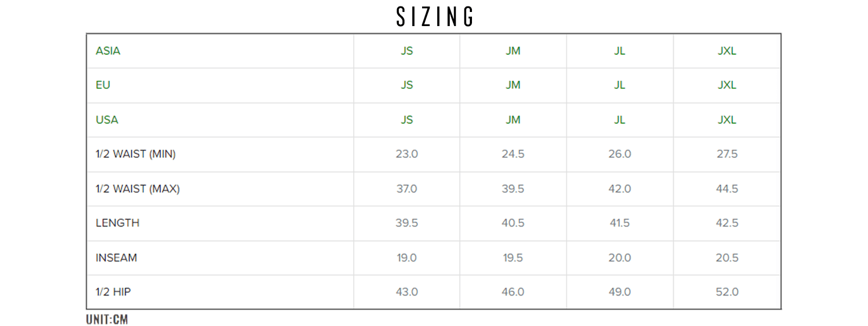Click the 40.5 length value
The image size is (868, 326).
coord(513,223)
